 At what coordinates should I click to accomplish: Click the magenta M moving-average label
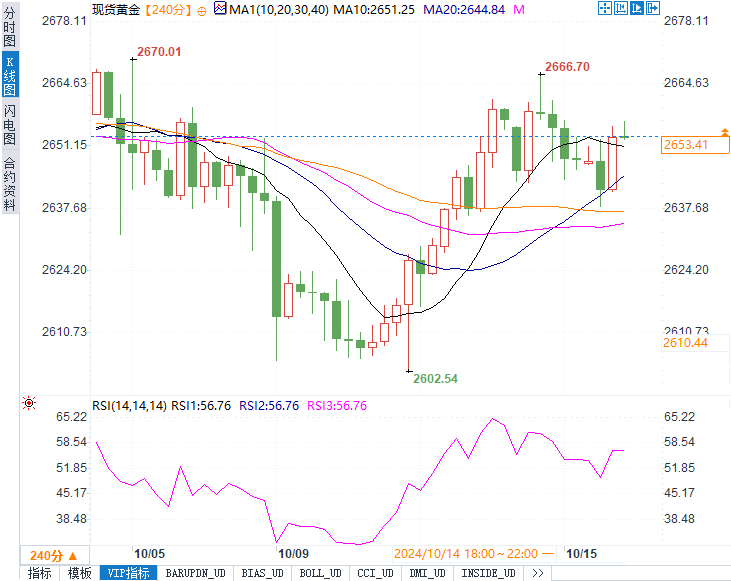[x=519, y=9]
